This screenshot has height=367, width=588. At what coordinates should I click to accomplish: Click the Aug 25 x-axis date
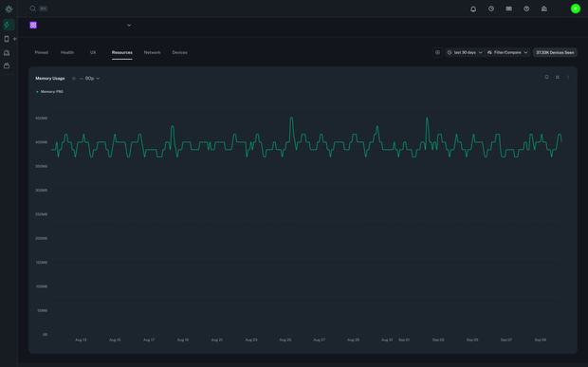pyautogui.click(x=285, y=339)
